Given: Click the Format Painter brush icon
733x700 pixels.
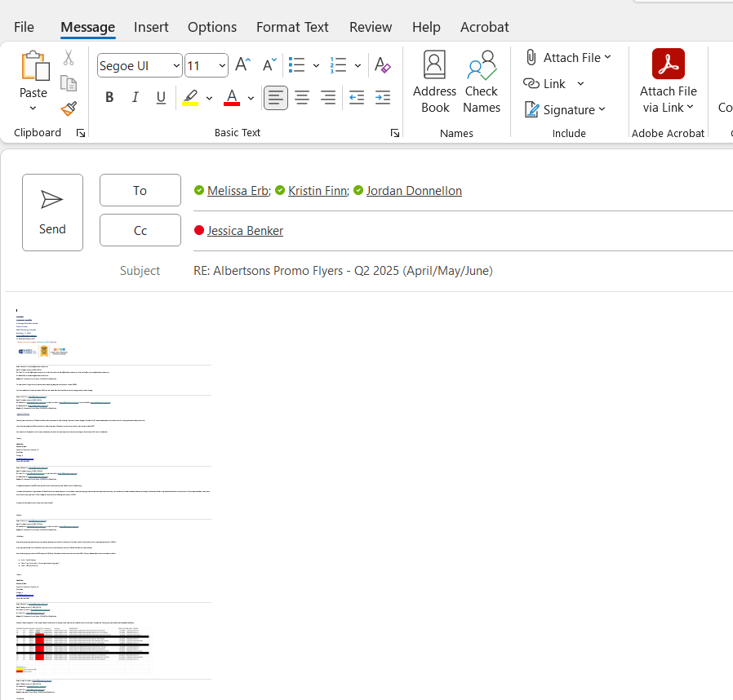Looking at the screenshot, I should tap(69, 109).
